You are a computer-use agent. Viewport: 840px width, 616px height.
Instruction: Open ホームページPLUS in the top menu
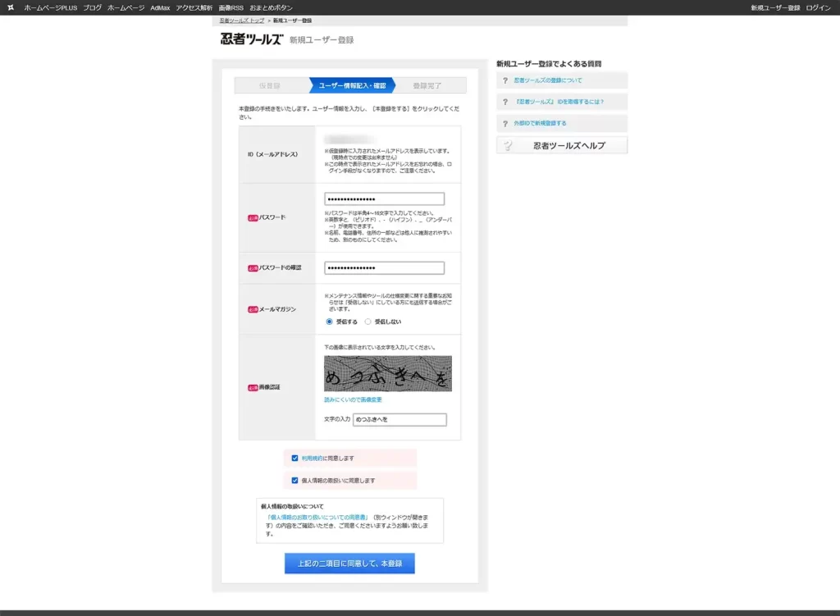(50, 7)
